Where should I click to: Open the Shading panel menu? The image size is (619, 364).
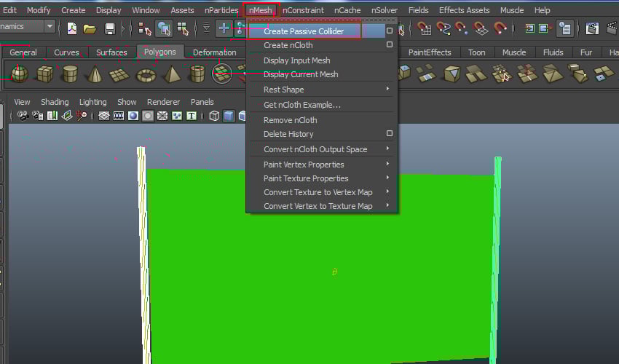55,102
